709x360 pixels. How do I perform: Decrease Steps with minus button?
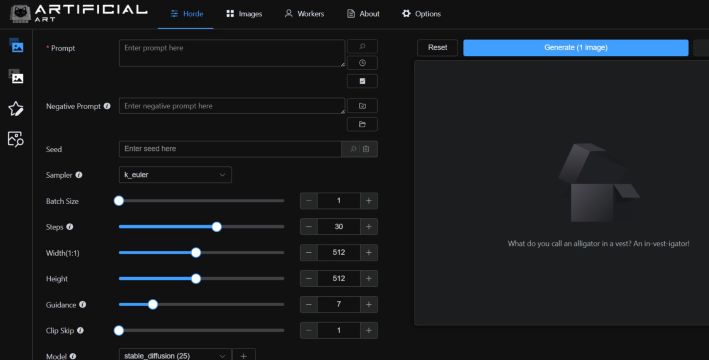[x=309, y=227]
